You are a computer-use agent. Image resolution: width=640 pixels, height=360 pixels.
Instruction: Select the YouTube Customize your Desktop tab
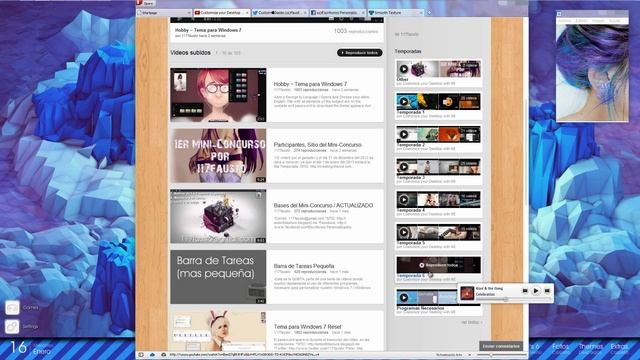coord(222,13)
